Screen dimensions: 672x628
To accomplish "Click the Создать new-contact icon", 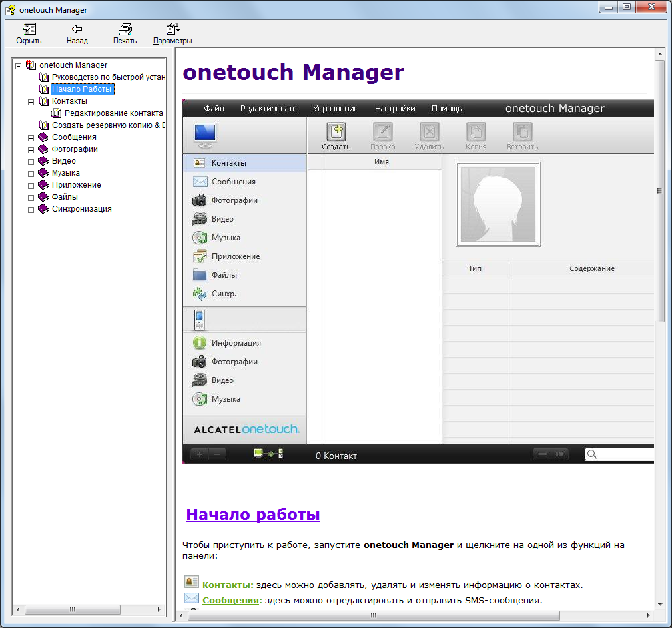I will pyautogui.click(x=336, y=132).
